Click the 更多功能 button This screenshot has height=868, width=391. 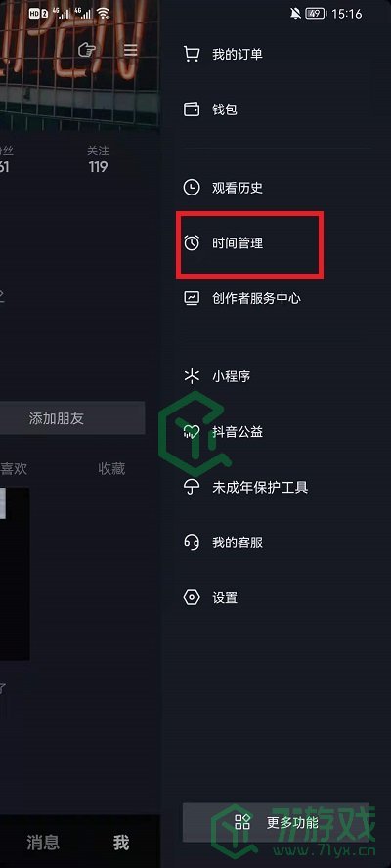point(276,822)
